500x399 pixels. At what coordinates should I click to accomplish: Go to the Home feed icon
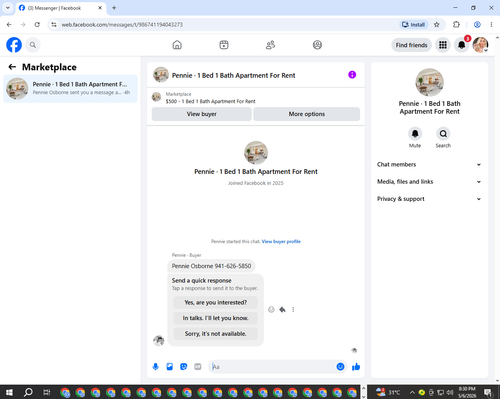pos(177,45)
